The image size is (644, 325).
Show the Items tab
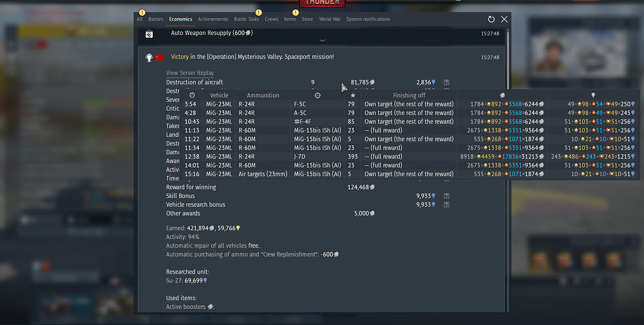point(290,19)
